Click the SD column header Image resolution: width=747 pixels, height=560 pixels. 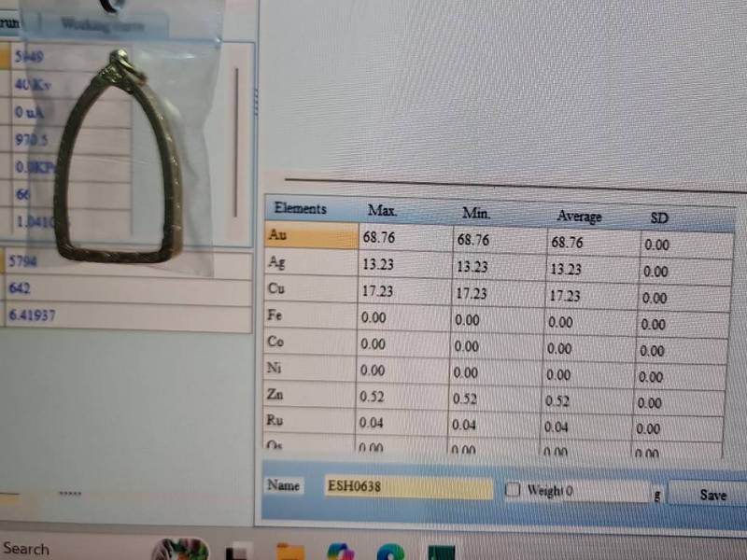pos(659,218)
